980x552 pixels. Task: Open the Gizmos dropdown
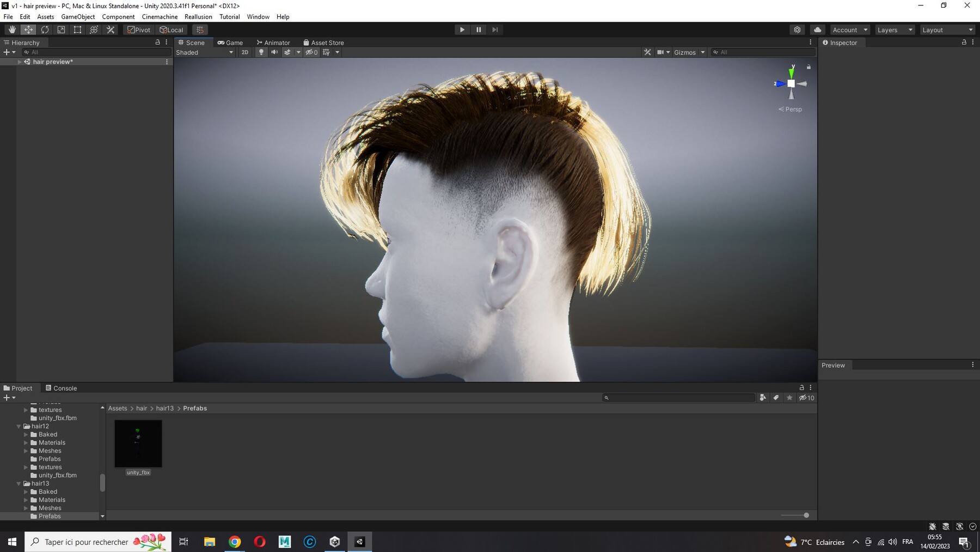[689, 52]
